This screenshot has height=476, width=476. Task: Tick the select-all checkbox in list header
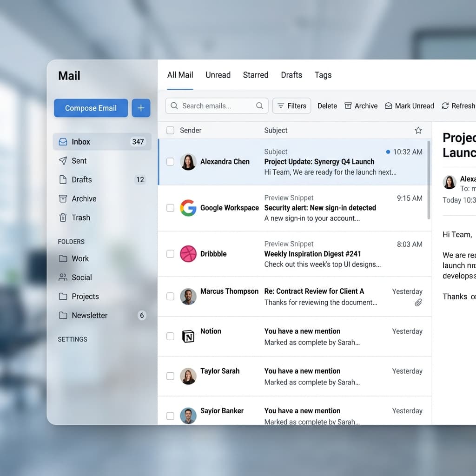(x=170, y=130)
